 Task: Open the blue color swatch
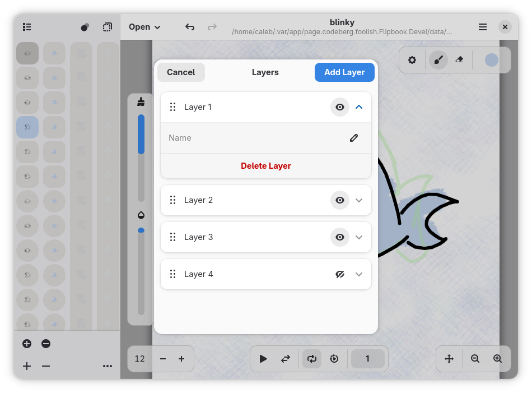click(491, 60)
